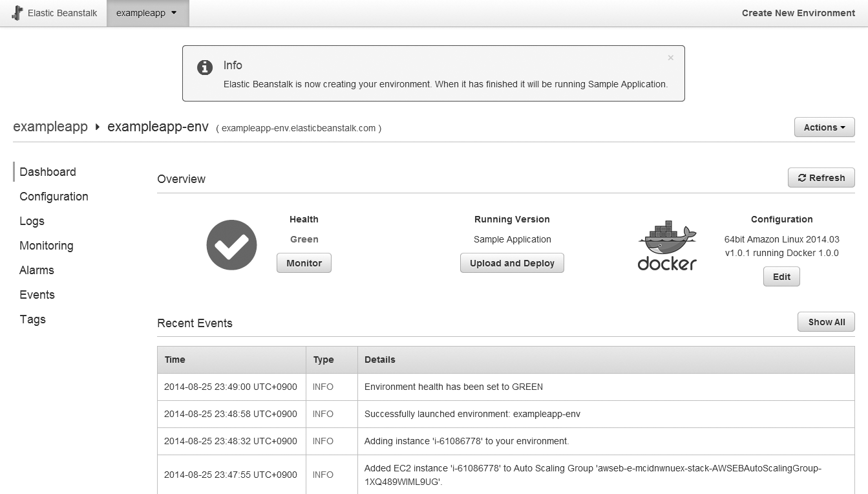Click the green health checkmark icon
Viewport: 868px width, 494px height.
231,245
